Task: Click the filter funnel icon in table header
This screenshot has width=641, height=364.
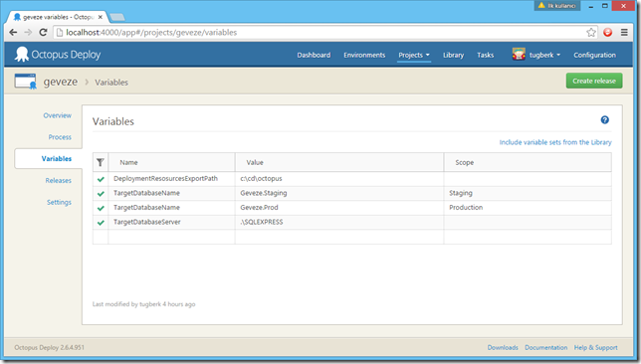Action: click(x=101, y=162)
